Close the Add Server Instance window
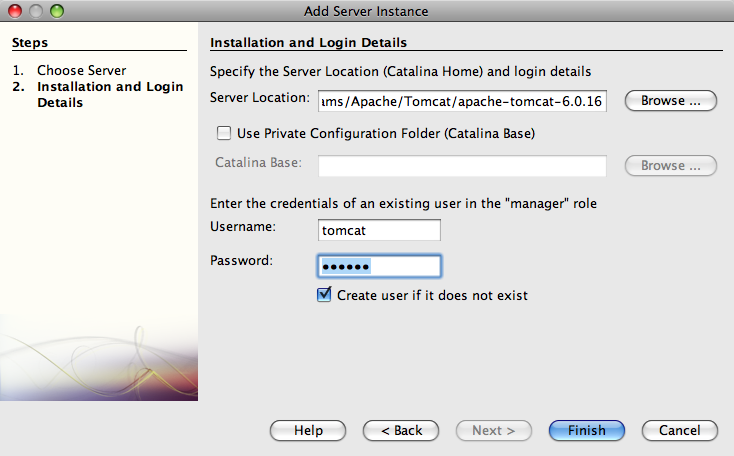This screenshot has height=456, width=734. point(15,11)
